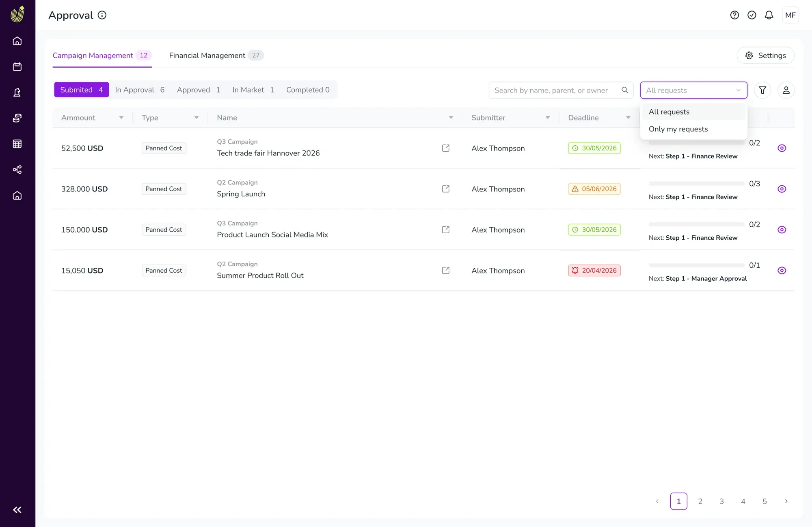Click the 20/04/2026 overdue deadline badge
Image resolution: width=812 pixels, height=527 pixels.
point(594,271)
